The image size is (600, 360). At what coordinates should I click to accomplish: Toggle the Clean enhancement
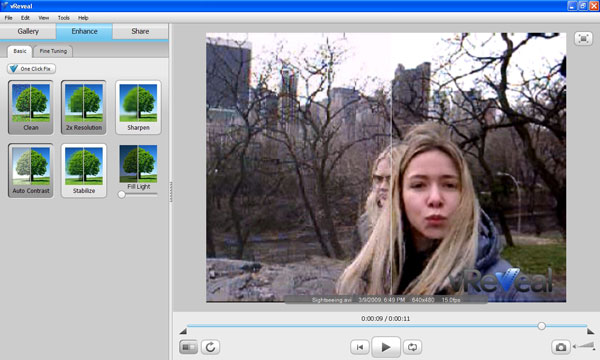coord(31,107)
